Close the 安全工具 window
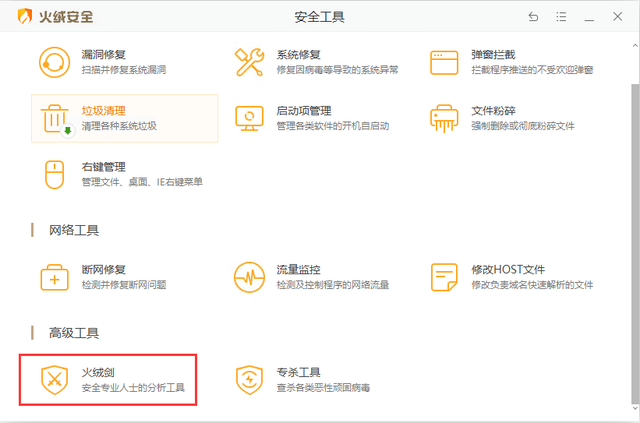Viewport: 640px width, 423px height. tap(618, 16)
